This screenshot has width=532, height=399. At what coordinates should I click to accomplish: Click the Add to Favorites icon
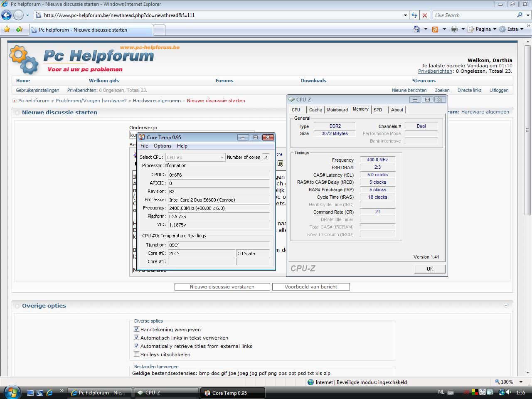coord(19,30)
